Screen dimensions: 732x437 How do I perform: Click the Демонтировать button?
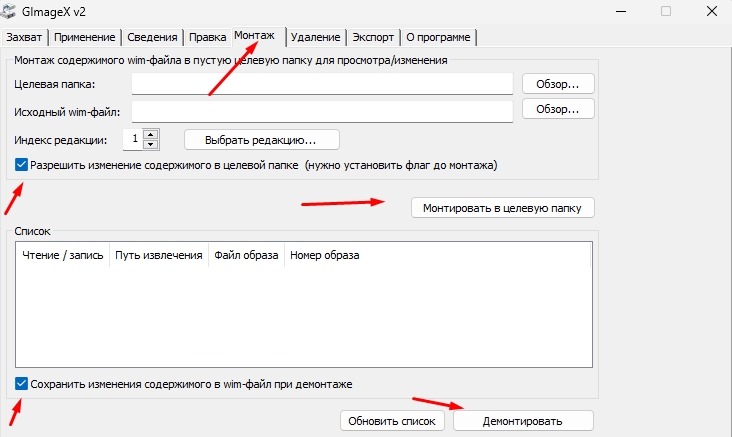[523, 421]
